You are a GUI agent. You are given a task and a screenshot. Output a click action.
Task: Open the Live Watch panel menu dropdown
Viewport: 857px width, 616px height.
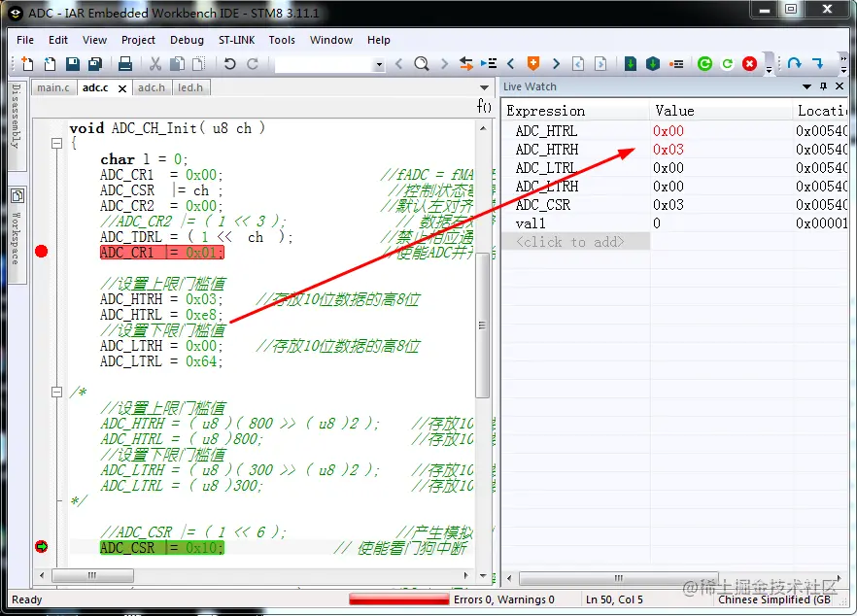point(806,86)
